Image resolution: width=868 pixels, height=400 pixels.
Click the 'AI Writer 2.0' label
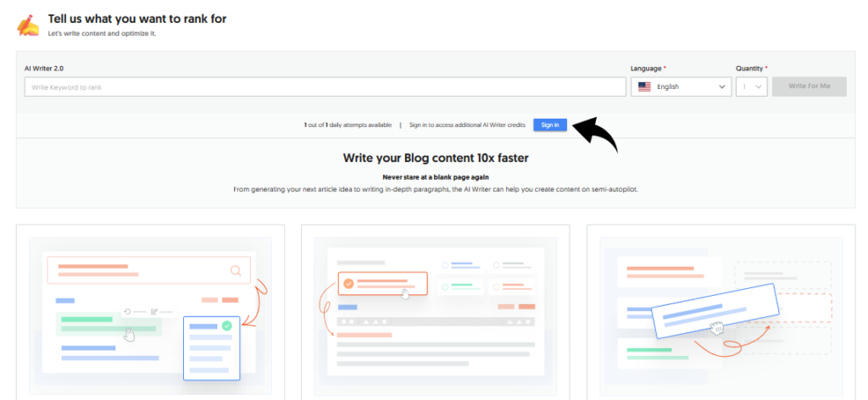pyautogui.click(x=44, y=69)
